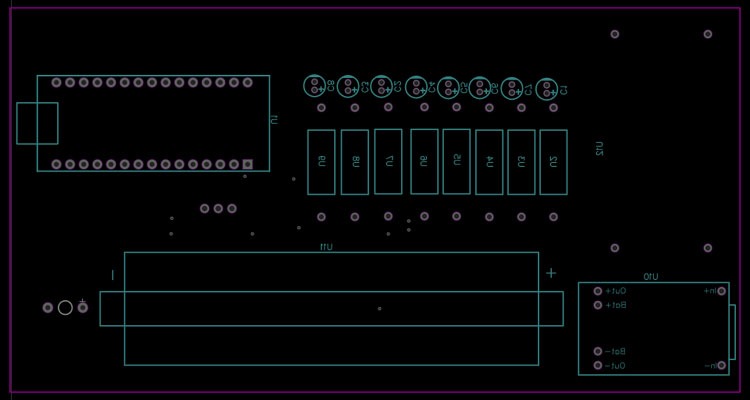
Task: Click the In+ pad on U10
Action: coord(721,291)
